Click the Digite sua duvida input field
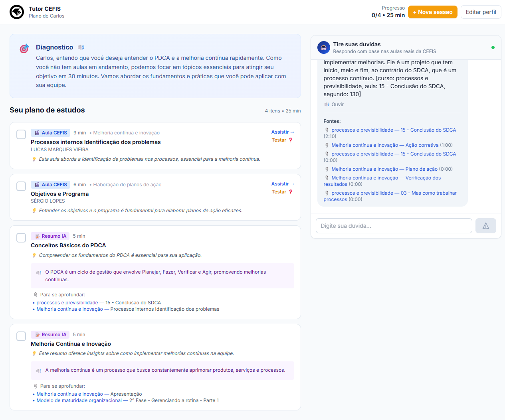 [394, 226]
